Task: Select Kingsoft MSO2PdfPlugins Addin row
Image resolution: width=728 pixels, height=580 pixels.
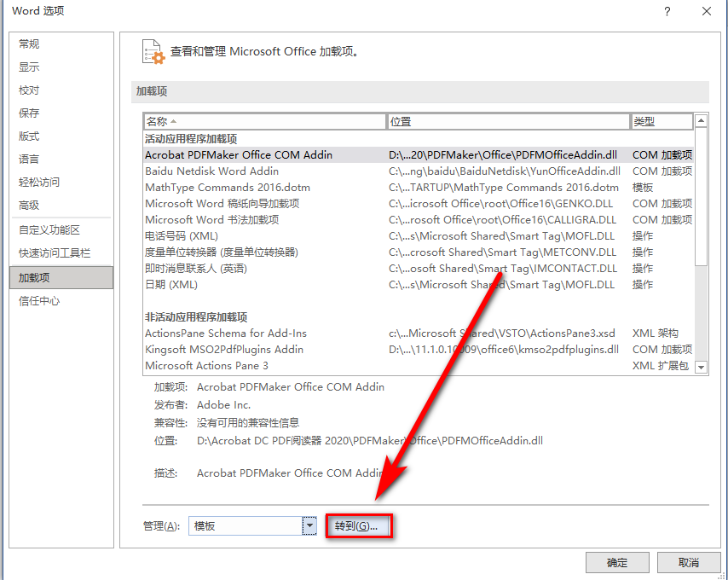Action: [x=419, y=350]
